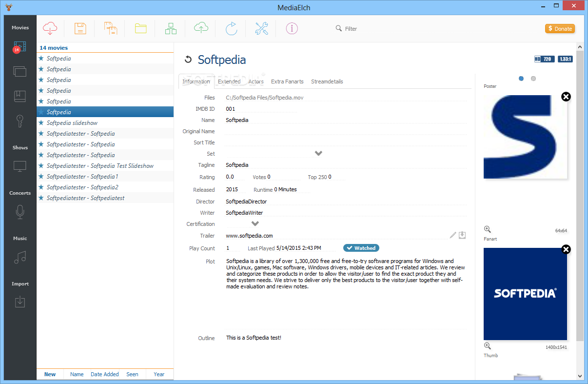Select Softpediatester - Softpediatest row
This screenshot has height=384, width=588.
click(x=105, y=198)
